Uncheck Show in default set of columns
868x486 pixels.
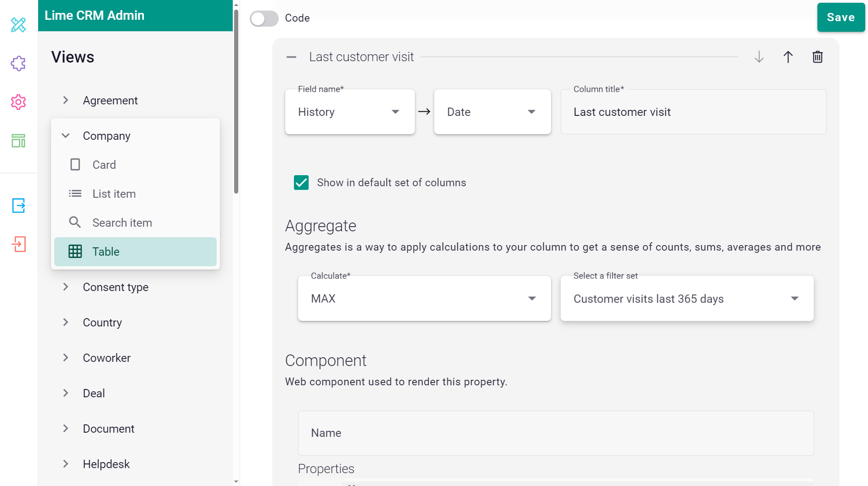(301, 183)
